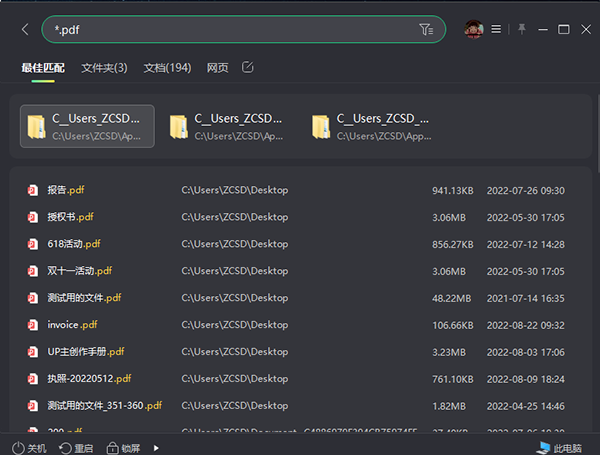The width and height of the screenshot is (600, 455).
Task: Open the search filter options icon
Action: (427, 30)
